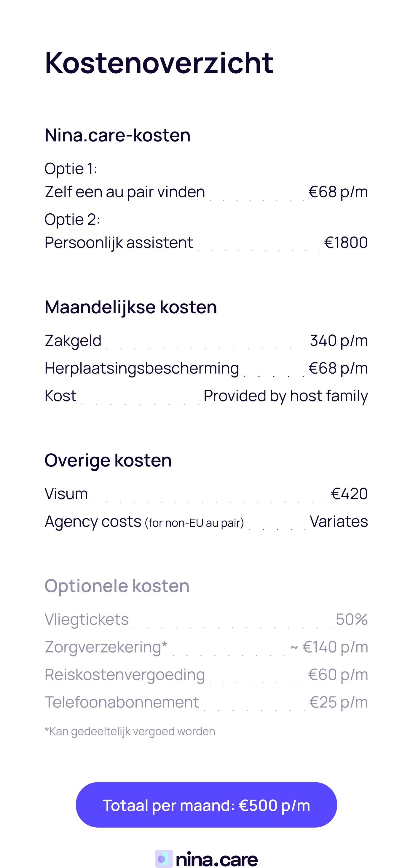The height and width of the screenshot is (868, 413).
Task: Click the Provided by host family text
Action: tap(286, 396)
